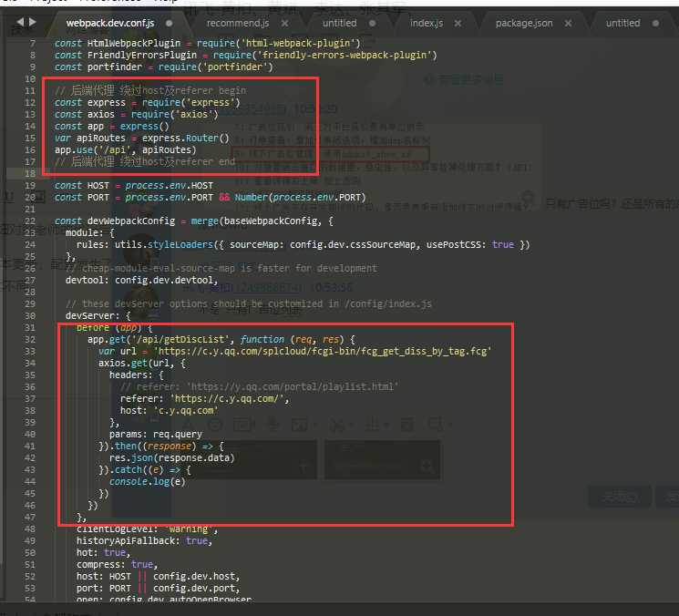Switch to the index.js tab
679x616 pixels.
coord(427,23)
